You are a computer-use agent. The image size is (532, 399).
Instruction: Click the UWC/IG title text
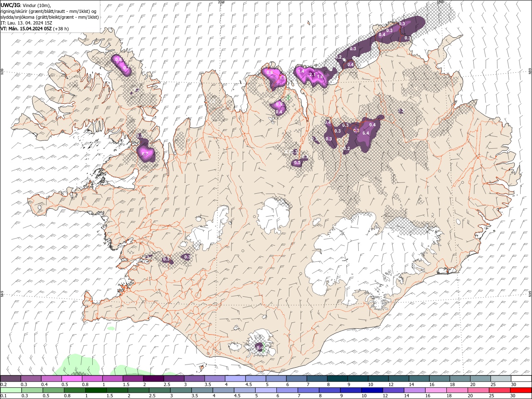coord(10,5)
